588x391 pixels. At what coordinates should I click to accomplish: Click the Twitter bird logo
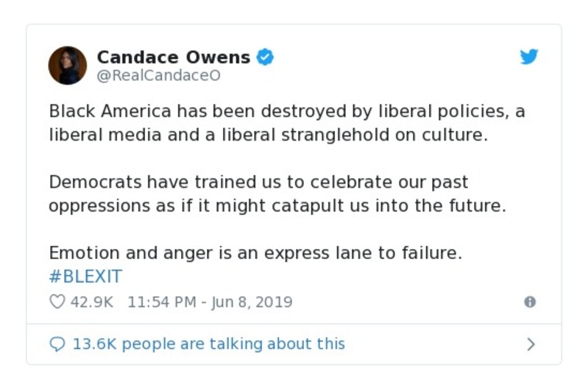tap(529, 57)
